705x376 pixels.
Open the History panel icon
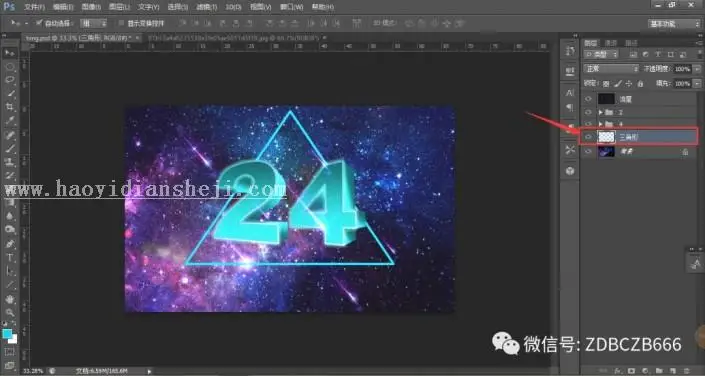tap(570, 51)
